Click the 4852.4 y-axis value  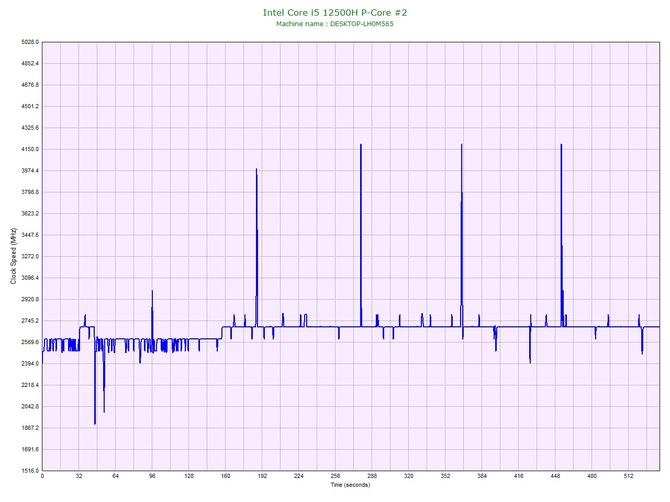pos(30,64)
